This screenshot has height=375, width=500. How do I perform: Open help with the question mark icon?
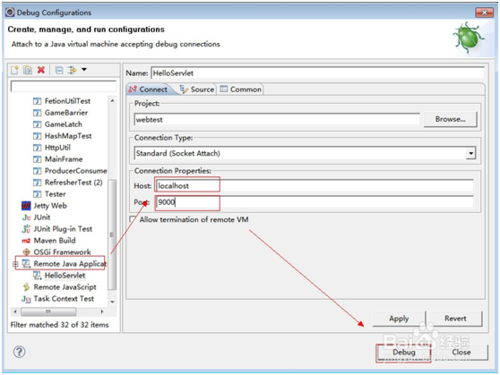tap(19, 352)
